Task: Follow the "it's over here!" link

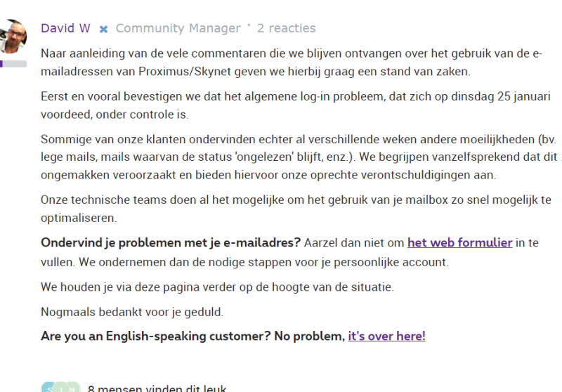Action: 386,336
